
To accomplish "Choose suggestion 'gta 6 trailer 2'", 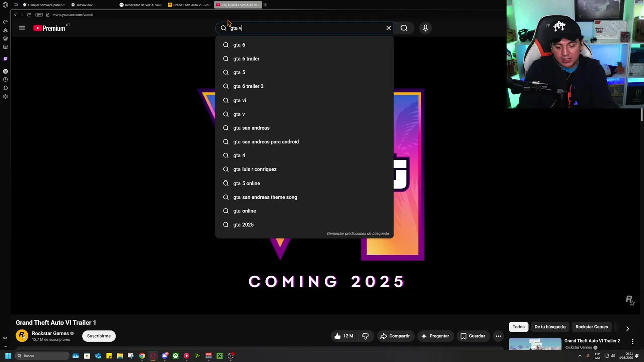I will click(x=304, y=86).
